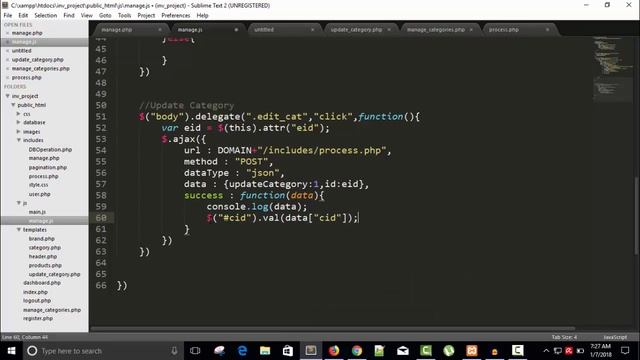Expand the css folder
The image size is (640, 360).
pos(18,114)
